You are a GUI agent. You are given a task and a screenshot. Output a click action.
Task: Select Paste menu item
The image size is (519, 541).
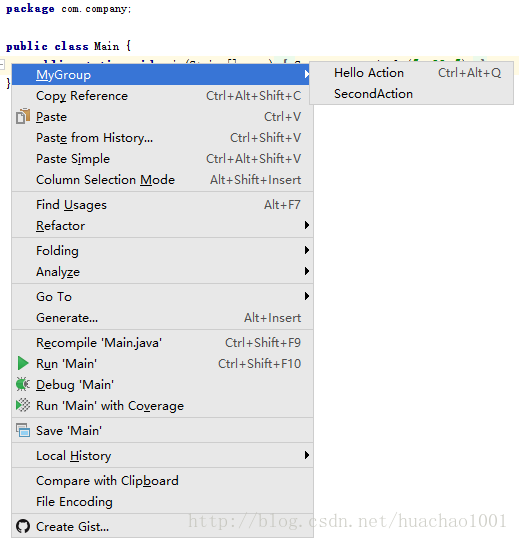(162, 117)
